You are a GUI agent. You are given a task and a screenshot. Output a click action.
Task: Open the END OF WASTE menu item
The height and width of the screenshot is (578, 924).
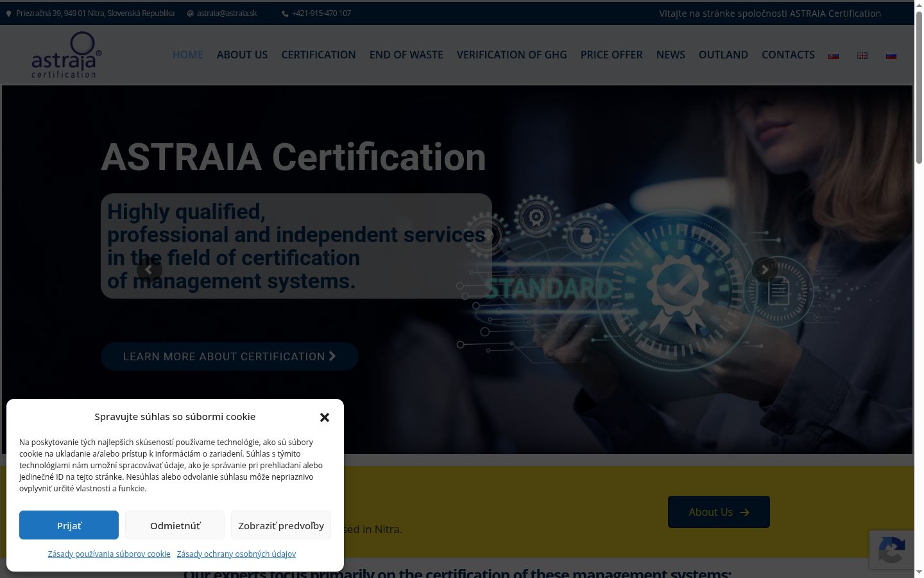[x=406, y=55]
